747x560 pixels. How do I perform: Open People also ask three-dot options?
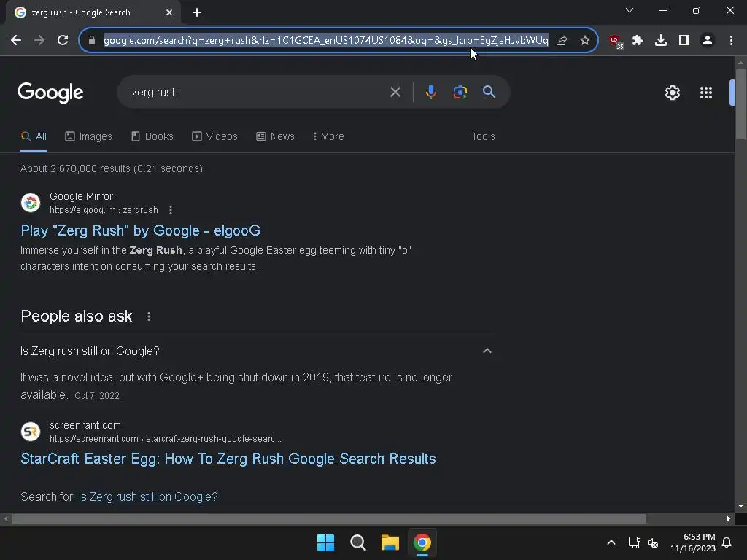(x=149, y=316)
